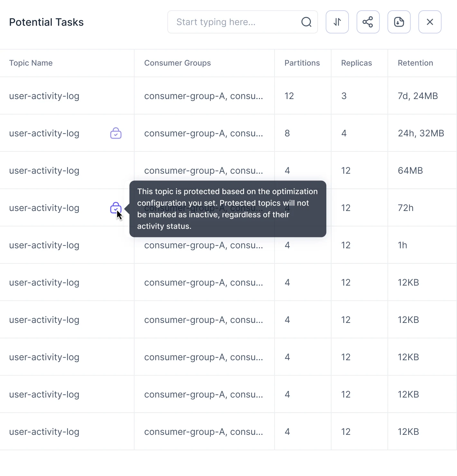Viewport: 457px width, 476px height.
Task: Click the lock icon in the 24h, 32MB row
Action: (116, 133)
